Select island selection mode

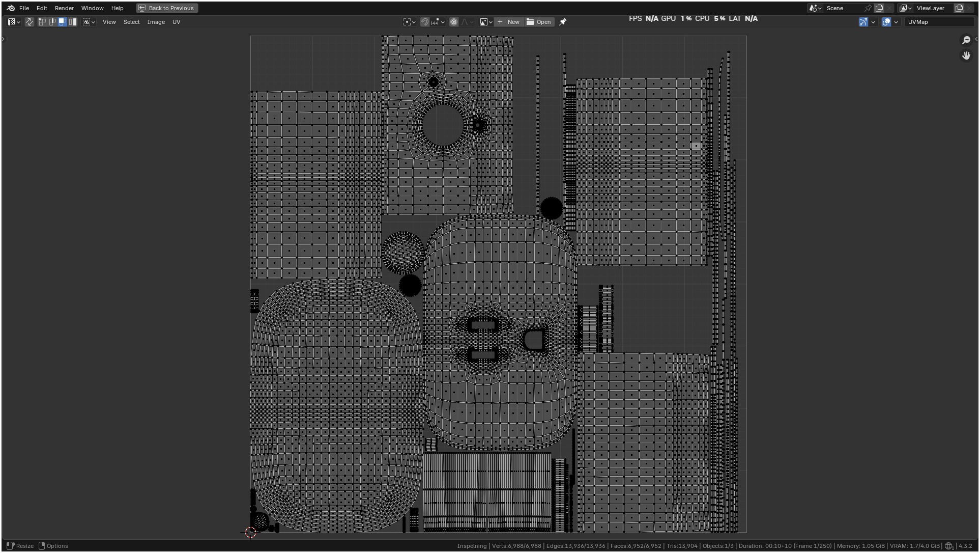(73, 22)
